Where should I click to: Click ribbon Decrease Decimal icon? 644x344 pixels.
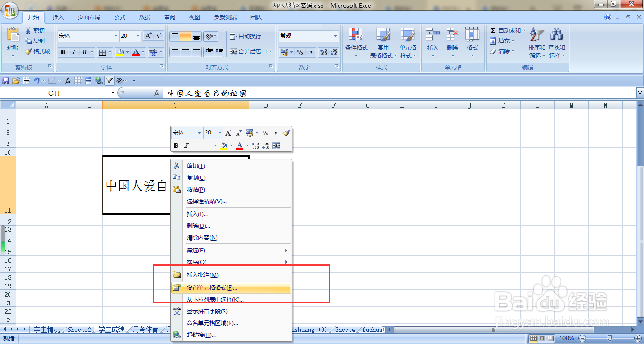(333, 52)
